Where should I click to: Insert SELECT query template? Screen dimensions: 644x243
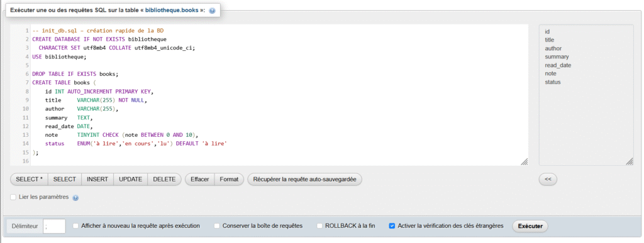pyautogui.click(x=65, y=179)
